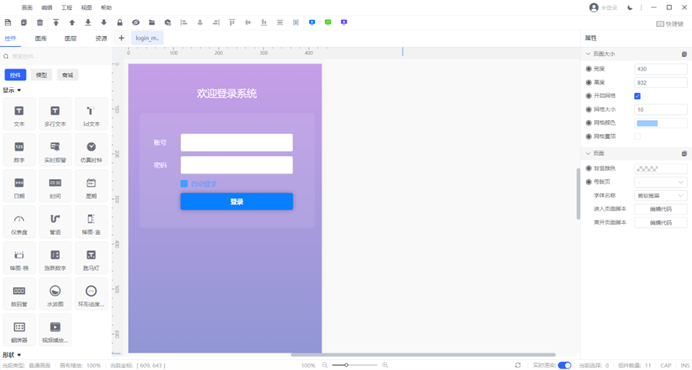Image resolution: width=692 pixels, height=370 pixels.
Task: Open the 字体名称 font dropdown
Action: click(x=661, y=195)
